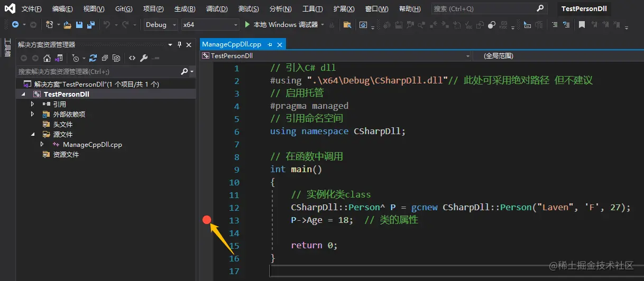Collapse the 源文件 folder

point(32,135)
